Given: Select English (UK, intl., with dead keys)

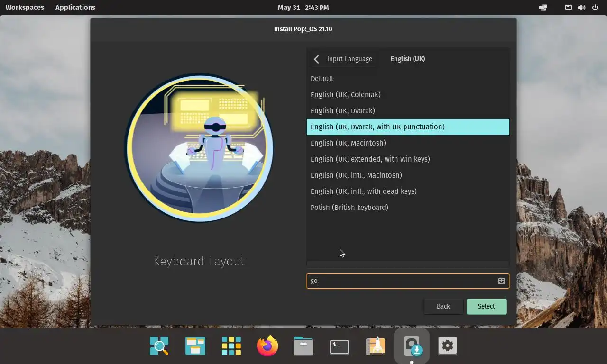Looking at the screenshot, I should coord(408,191).
